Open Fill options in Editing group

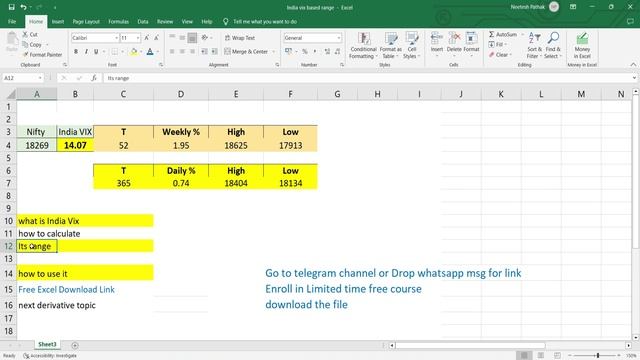pos(498,44)
